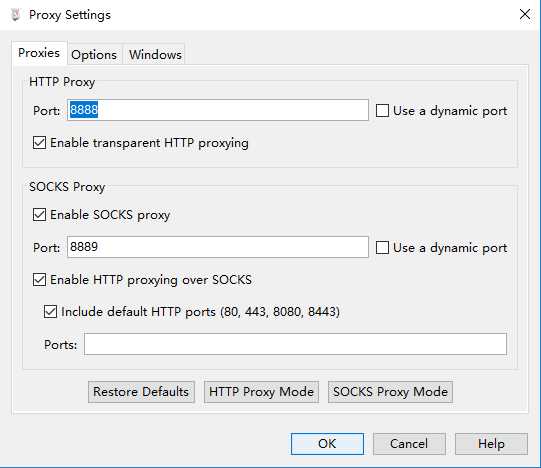This screenshot has width=541, height=468.
Task: Open the Windows tab
Action: [x=155, y=55]
